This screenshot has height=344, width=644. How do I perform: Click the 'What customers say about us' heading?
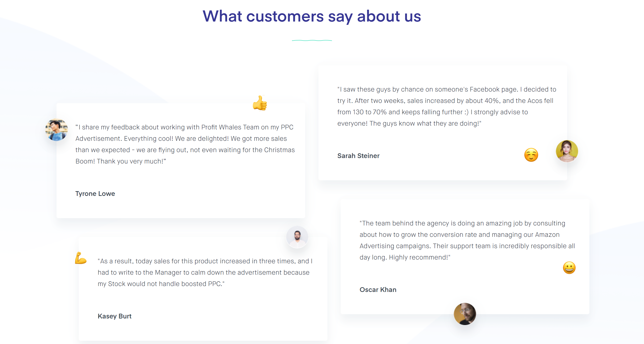[x=312, y=16]
